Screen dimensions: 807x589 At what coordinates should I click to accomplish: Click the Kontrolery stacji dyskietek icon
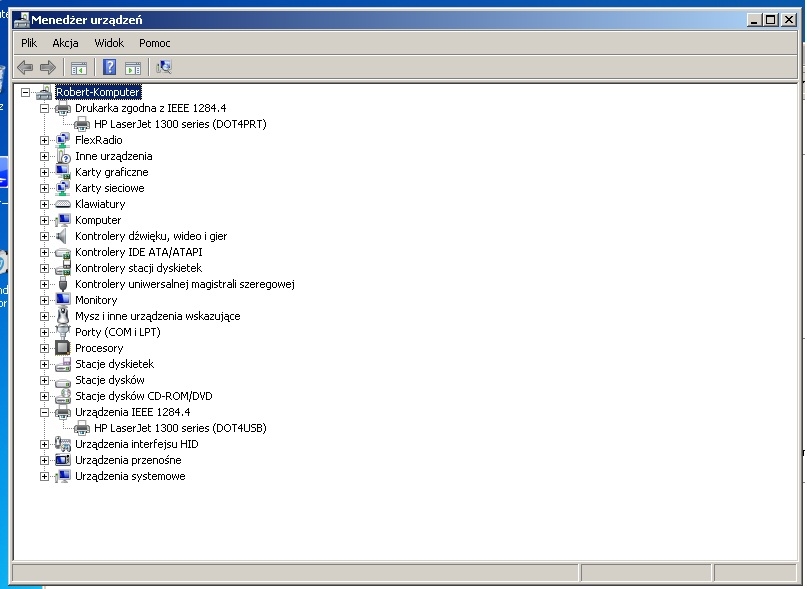pyautogui.click(x=63, y=268)
